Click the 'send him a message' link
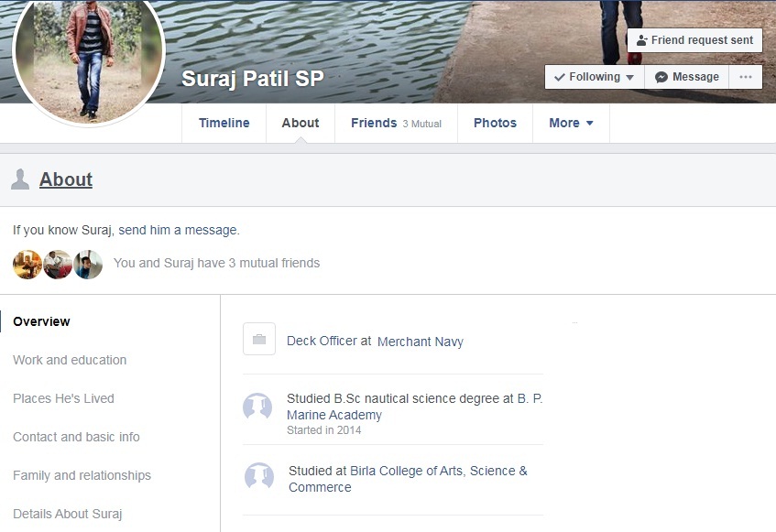 click(x=178, y=230)
